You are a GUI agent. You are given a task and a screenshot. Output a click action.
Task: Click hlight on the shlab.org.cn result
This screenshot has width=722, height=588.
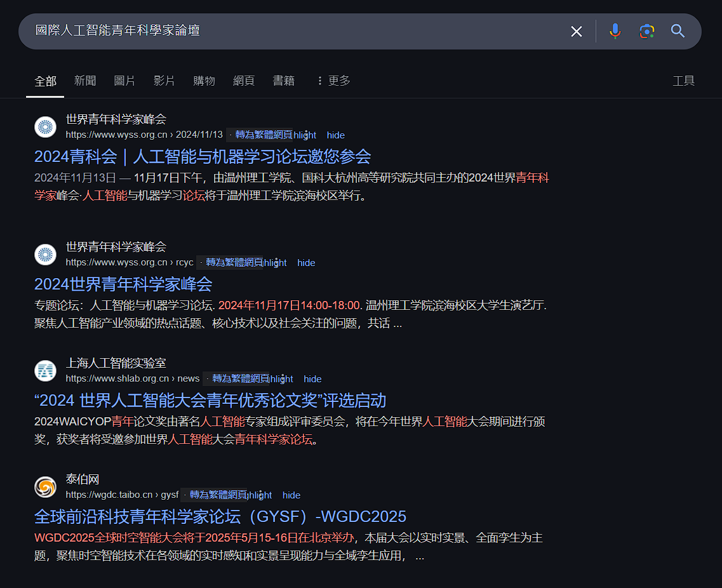pyautogui.click(x=282, y=379)
